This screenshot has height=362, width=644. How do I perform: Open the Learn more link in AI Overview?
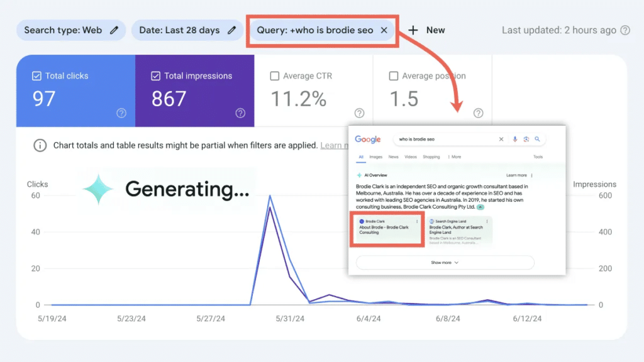(x=518, y=175)
